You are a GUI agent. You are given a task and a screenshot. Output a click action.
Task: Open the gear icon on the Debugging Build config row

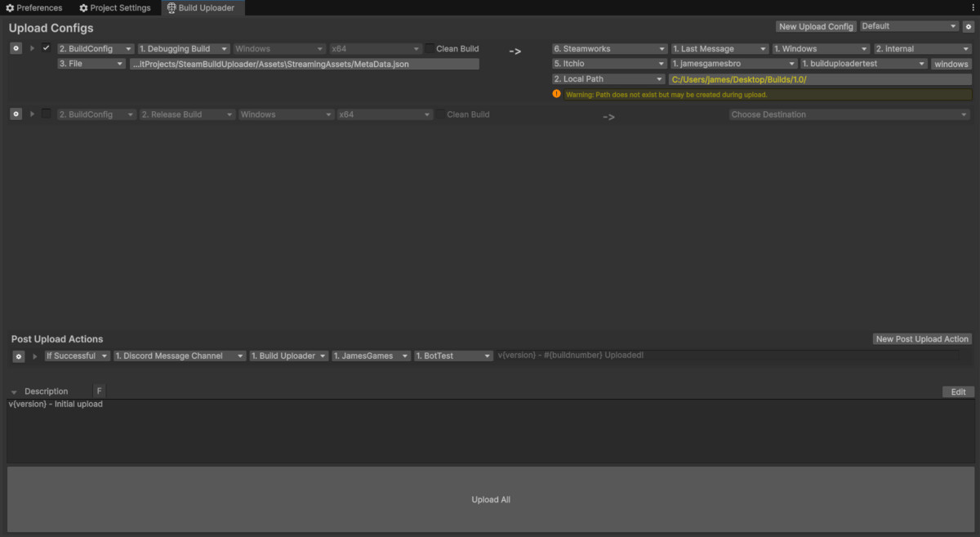click(x=16, y=47)
